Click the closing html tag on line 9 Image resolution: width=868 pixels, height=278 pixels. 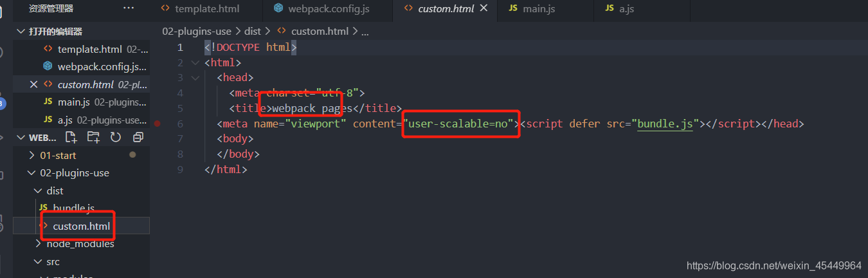[x=226, y=169]
